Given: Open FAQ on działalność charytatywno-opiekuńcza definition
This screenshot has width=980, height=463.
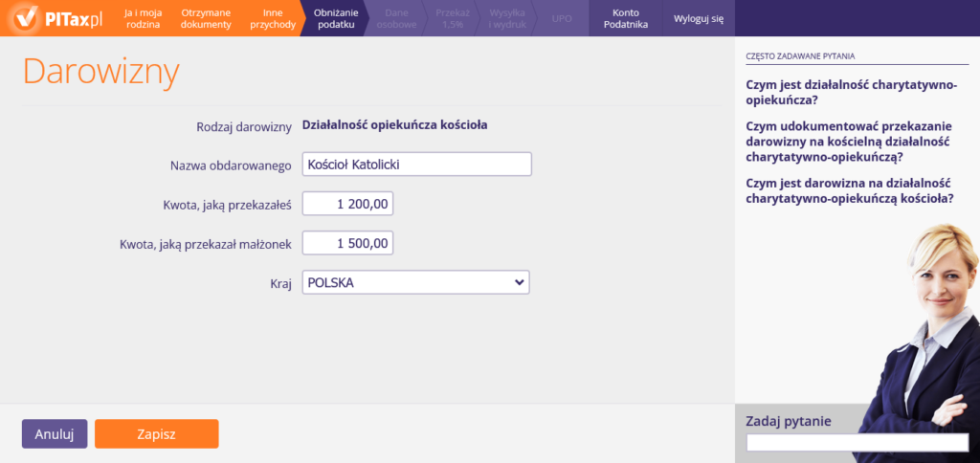Looking at the screenshot, I should pos(851,92).
